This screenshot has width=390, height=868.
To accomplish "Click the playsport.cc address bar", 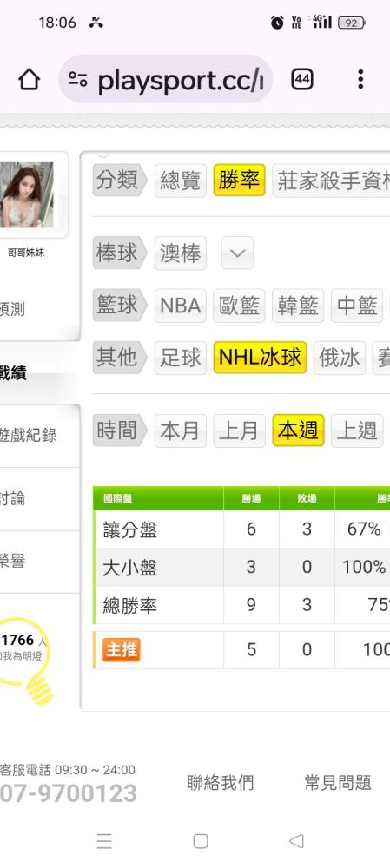I will coord(166,79).
